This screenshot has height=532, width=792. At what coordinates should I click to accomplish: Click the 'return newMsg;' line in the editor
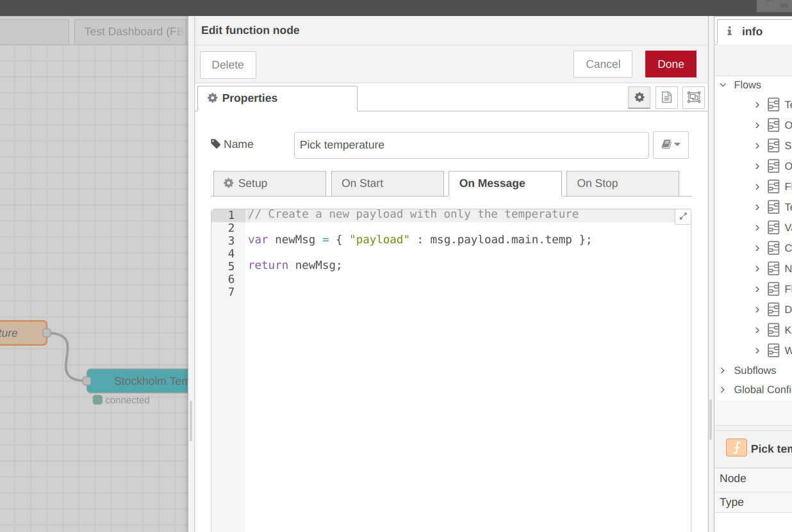295,265
